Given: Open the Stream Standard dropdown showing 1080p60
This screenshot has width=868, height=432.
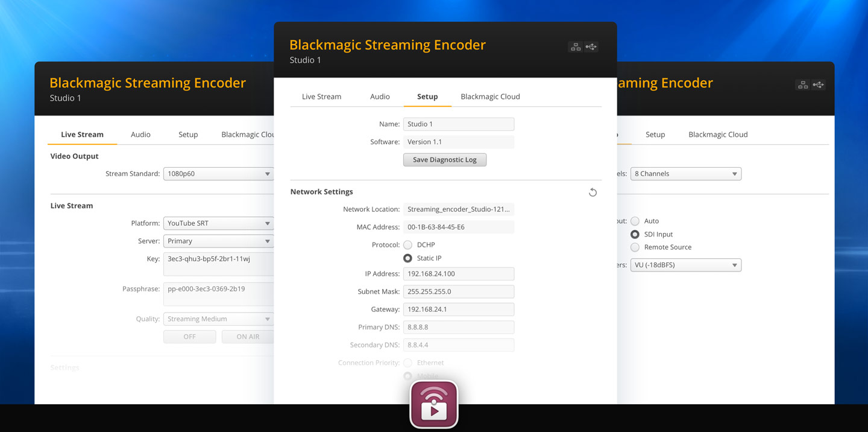Looking at the screenshot, I should click(218, 173).
